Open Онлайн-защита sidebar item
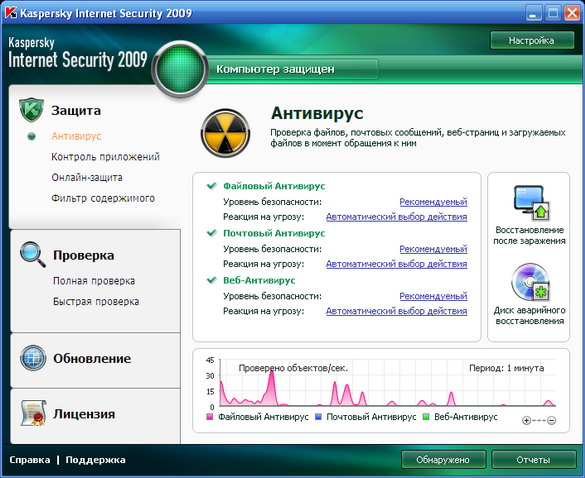Viewport: 585px width, 478px height. click(87, 177)
